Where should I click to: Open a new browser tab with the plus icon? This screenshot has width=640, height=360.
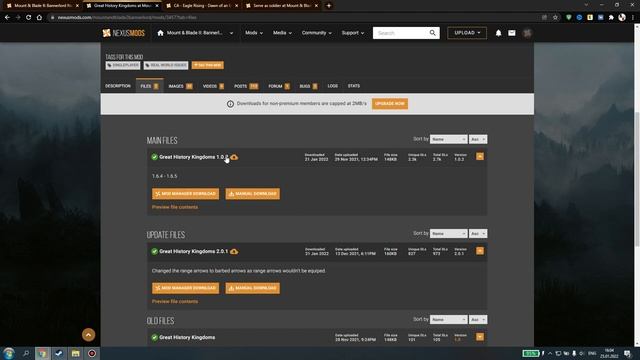pos(329,6)
